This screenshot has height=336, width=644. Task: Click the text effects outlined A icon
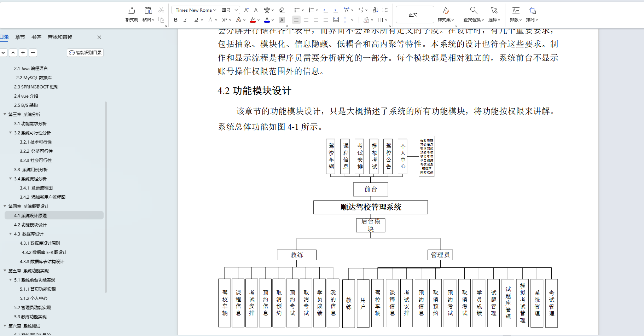[x=239, y=20]
